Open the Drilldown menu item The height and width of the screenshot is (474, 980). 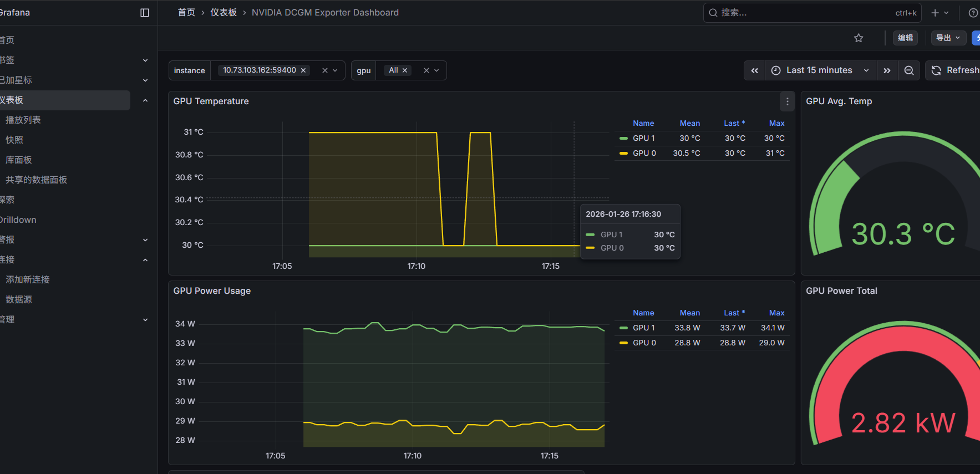(x=18, y=220)
